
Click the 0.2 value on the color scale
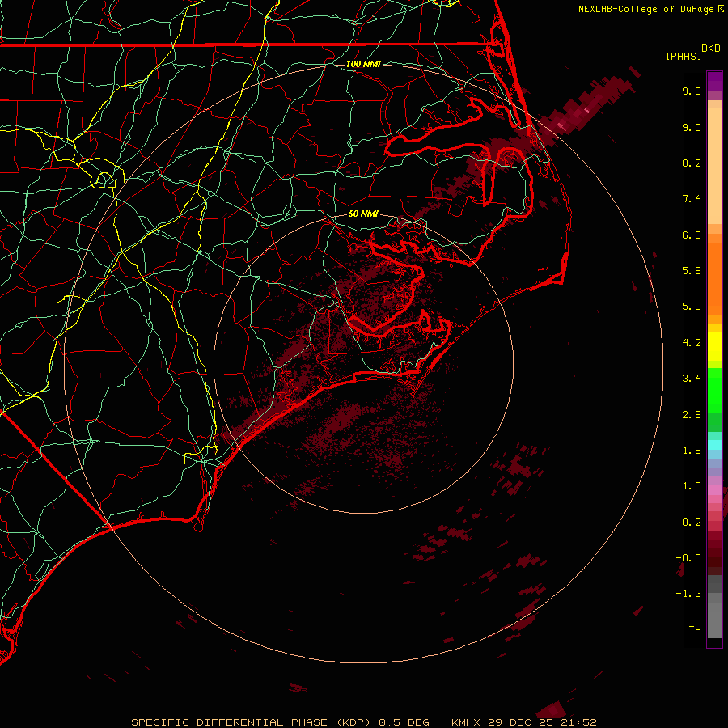[692, 523]
